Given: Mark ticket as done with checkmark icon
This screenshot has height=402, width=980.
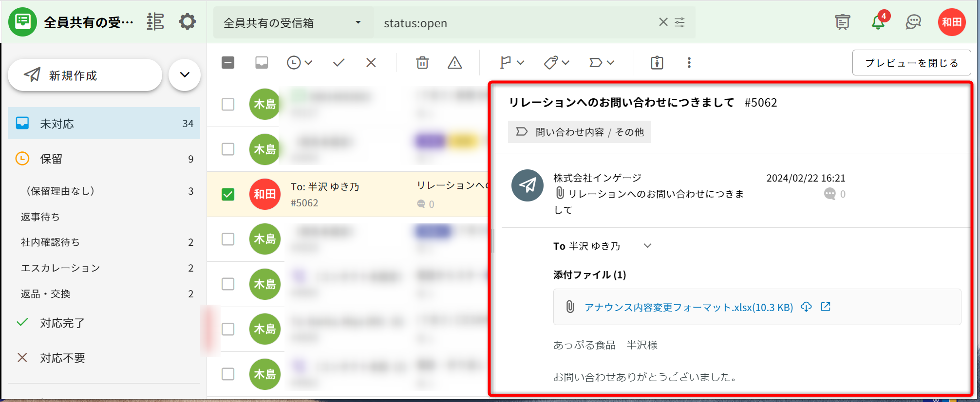Looking at the screenshot, I should coord(339,63).
